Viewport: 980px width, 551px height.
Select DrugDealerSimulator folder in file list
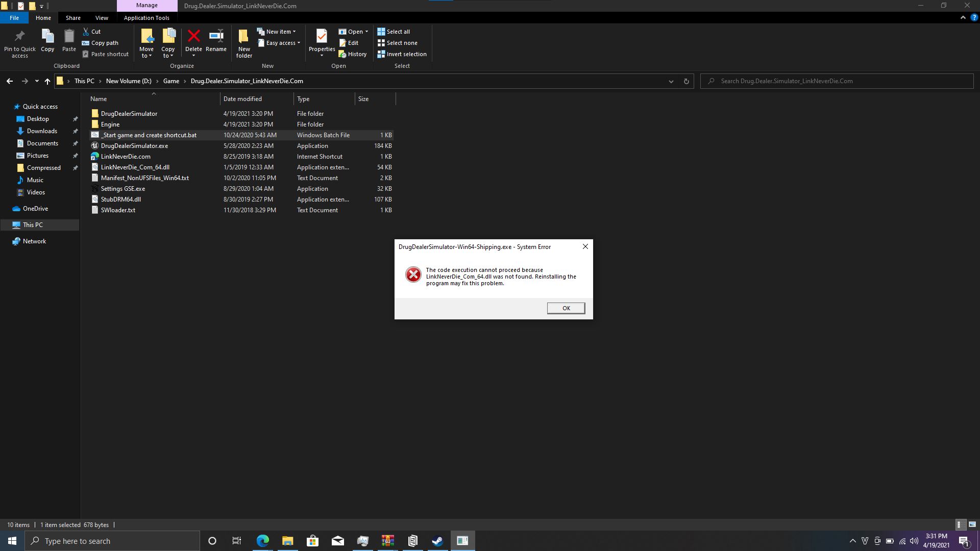click(x=129, y=113)
